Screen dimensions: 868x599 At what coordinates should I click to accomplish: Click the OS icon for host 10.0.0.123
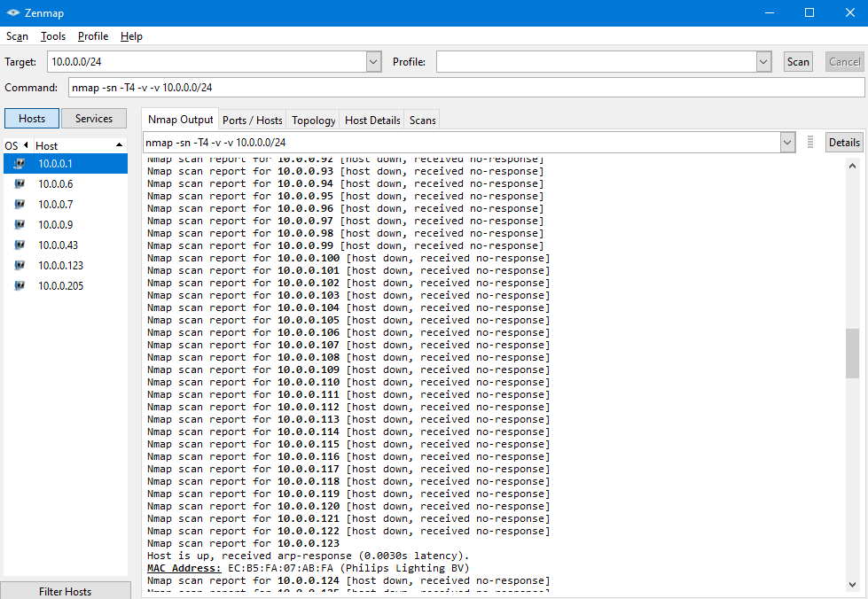pyautogui.click(x=20, y=266)
